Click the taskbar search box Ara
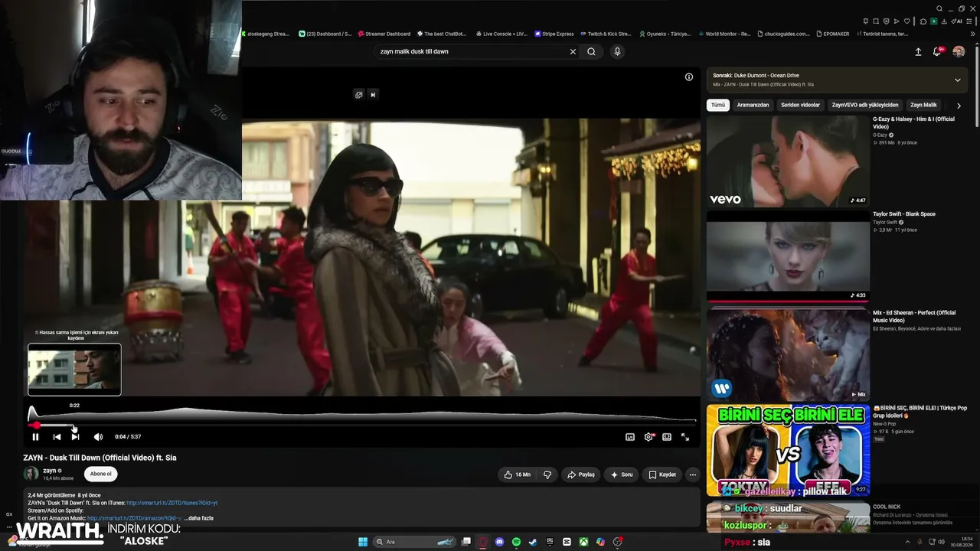The width and height of the screenshot is (980, 551). click(x=413, y=542)
